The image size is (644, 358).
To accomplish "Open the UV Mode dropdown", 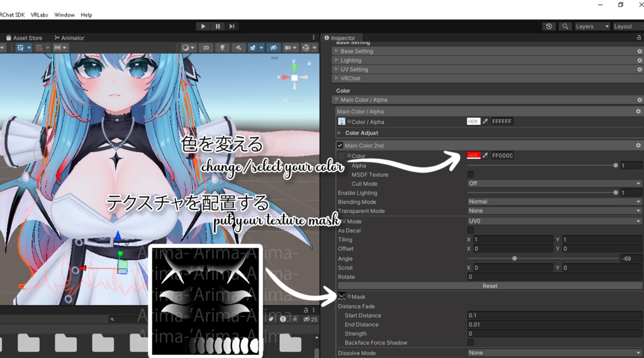I will click(555, 221).
